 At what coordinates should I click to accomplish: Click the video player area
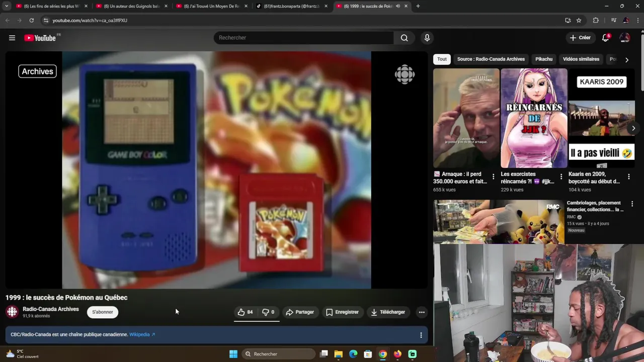[x=216, y=170]
